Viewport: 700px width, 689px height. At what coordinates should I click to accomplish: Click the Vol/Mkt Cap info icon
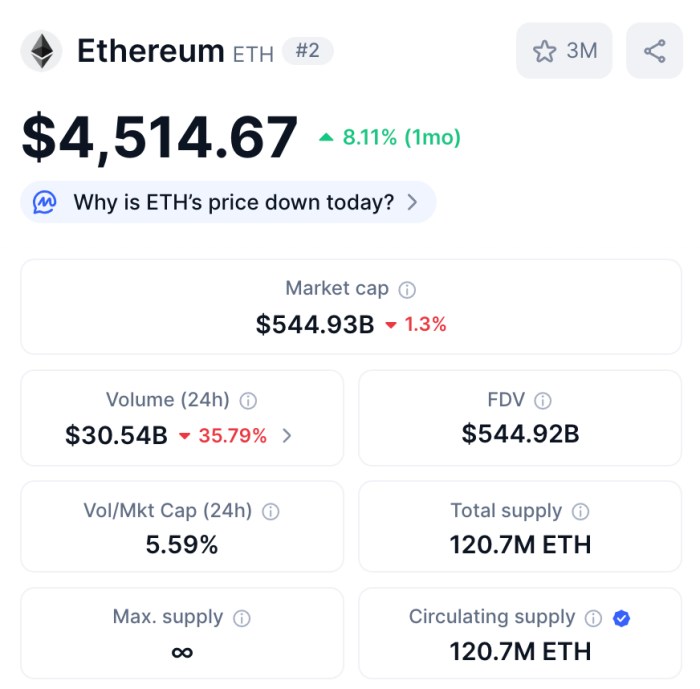[270, 511]
